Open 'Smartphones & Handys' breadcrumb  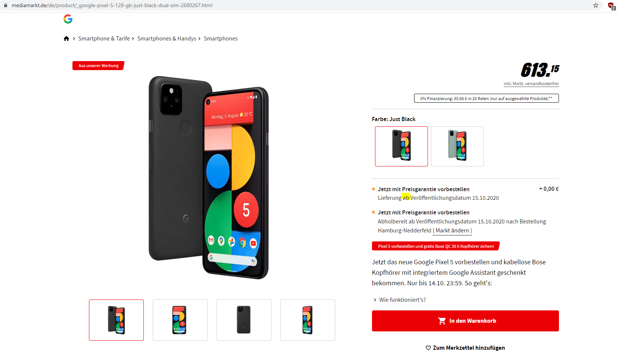point(167,39)
